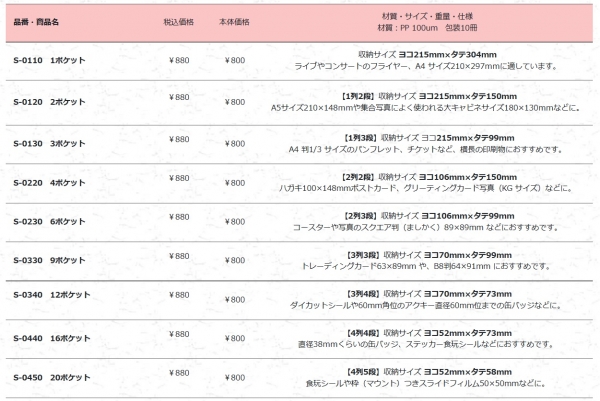Select the S-0120 2ポケット product row label

tap(49, 101)
